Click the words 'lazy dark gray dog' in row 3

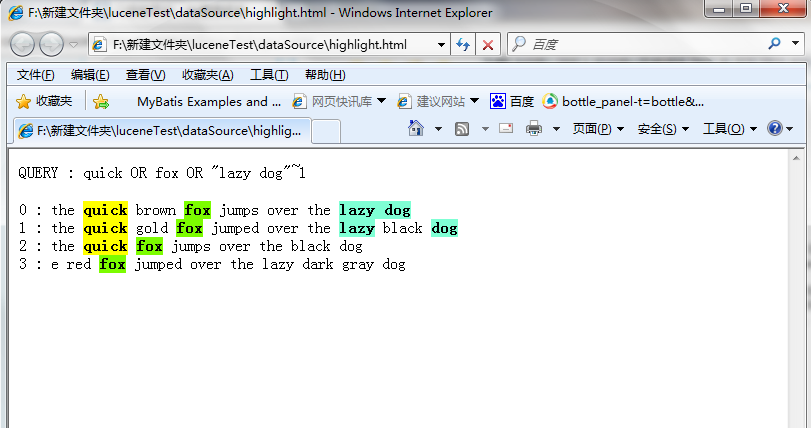click(334, 264)
